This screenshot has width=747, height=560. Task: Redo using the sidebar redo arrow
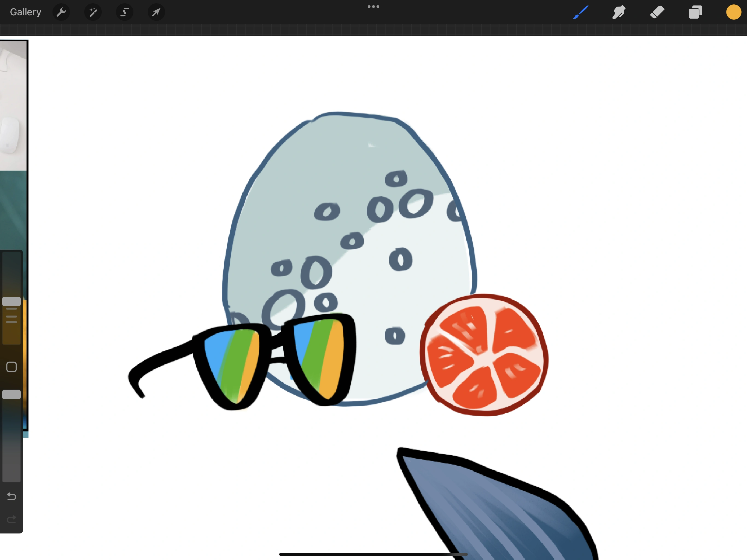11,519
